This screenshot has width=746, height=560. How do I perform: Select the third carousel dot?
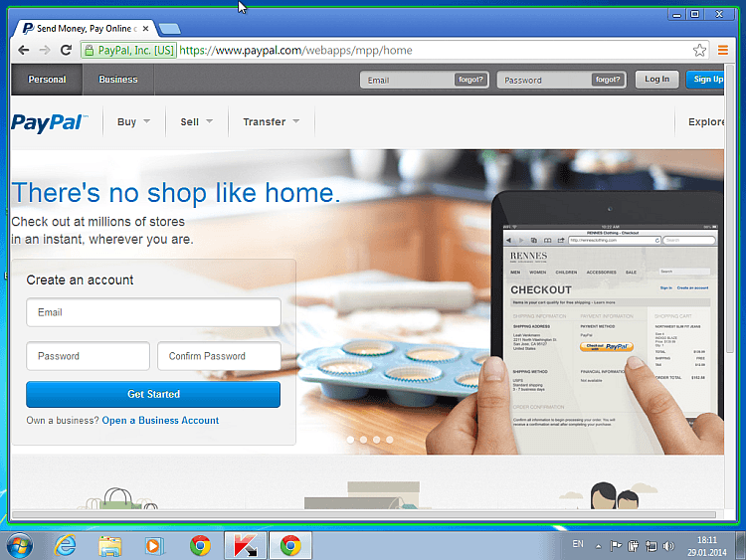376,440
